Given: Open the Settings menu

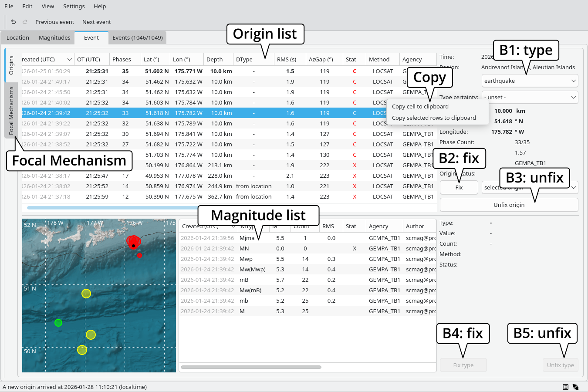Looking at the screenshot, I should pos(74,6).
